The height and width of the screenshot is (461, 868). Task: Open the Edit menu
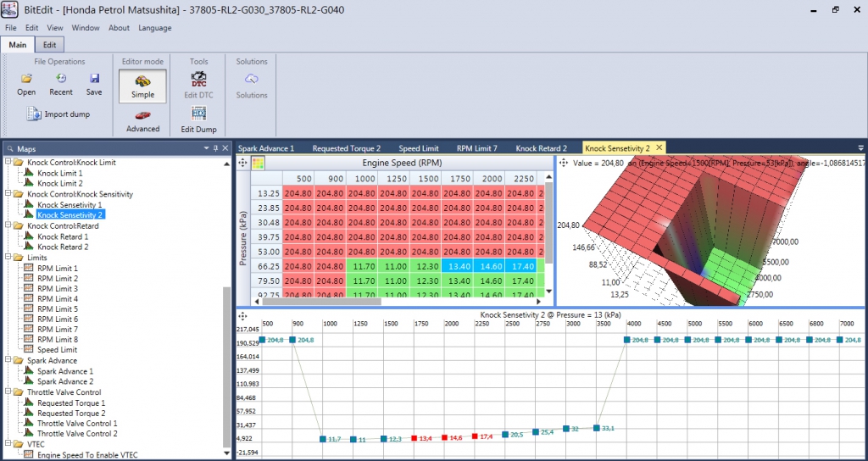31,28
